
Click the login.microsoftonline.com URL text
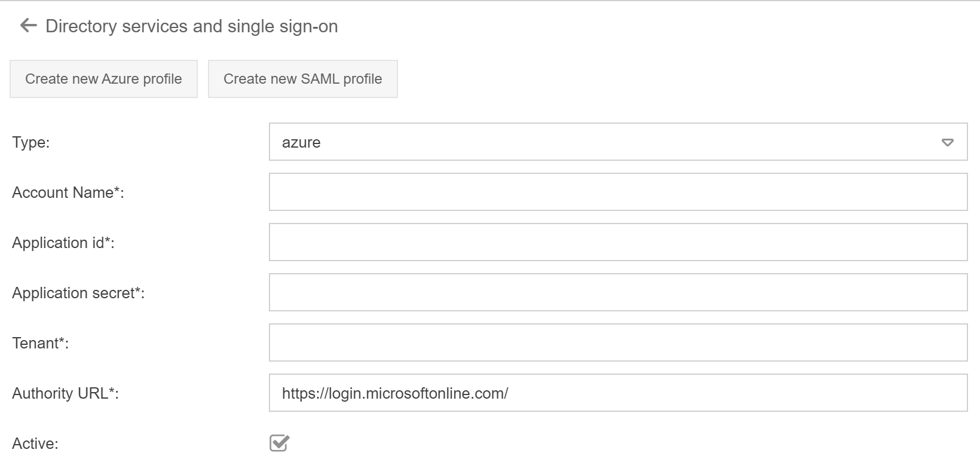coord(395,393)
